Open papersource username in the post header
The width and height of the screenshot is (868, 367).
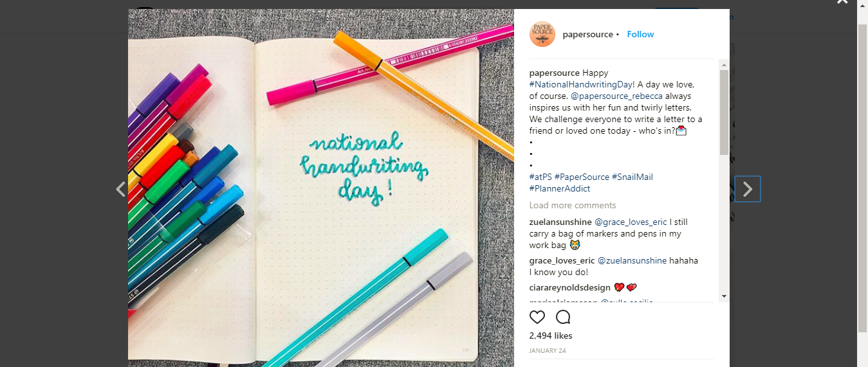[x=587, y=34]
